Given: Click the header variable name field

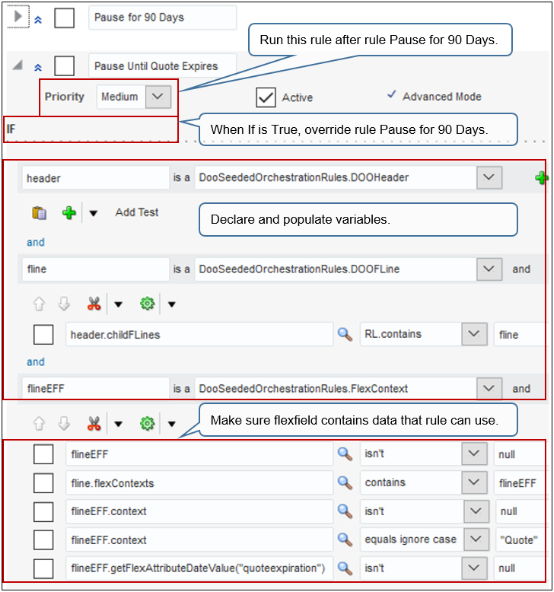Looking at the screenshot, I should pyautogui.click(x=95, y=178).
